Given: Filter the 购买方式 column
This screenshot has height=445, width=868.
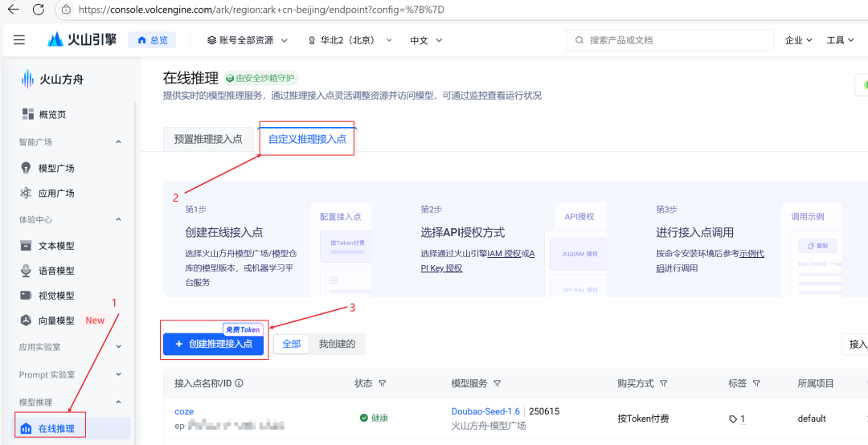Looking at the screenshot, I should [x=663, y=384].
